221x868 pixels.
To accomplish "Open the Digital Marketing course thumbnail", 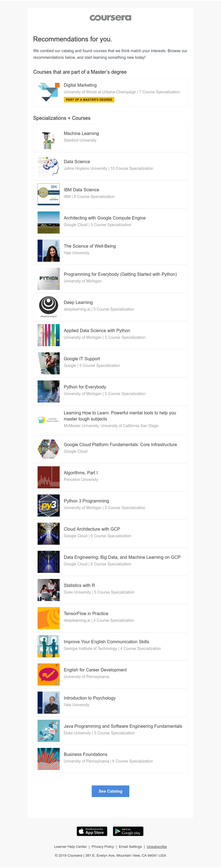I will coord(49,92).
